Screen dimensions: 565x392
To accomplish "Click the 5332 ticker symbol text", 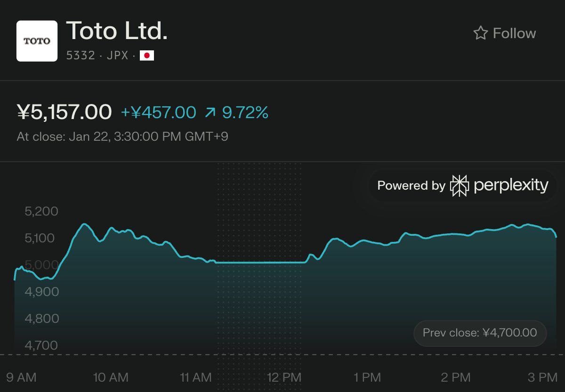I will pos(81,56).
